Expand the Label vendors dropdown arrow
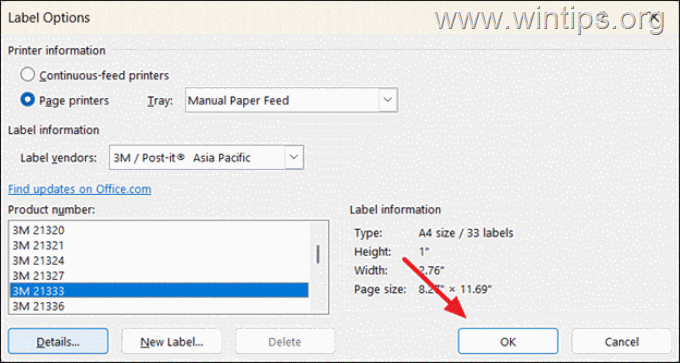Screen dimensions: 680x363 (294, 157)
